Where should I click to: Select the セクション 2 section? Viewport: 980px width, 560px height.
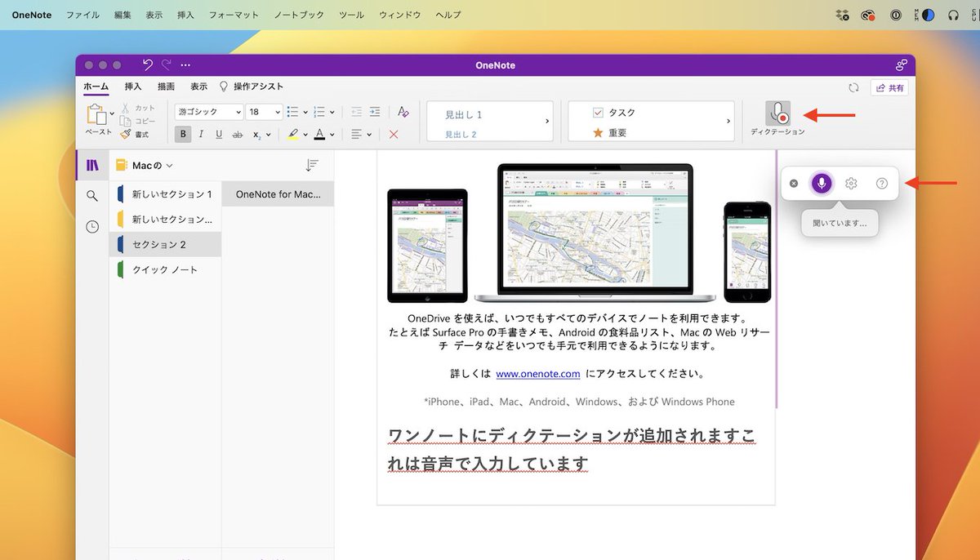tap(165, 244)
